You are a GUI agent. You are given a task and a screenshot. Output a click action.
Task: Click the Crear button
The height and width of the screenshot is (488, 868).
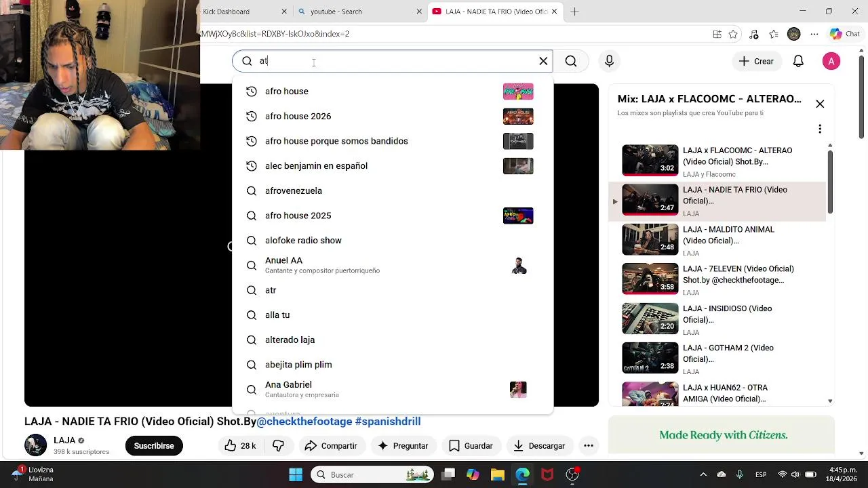coord(756,61)
